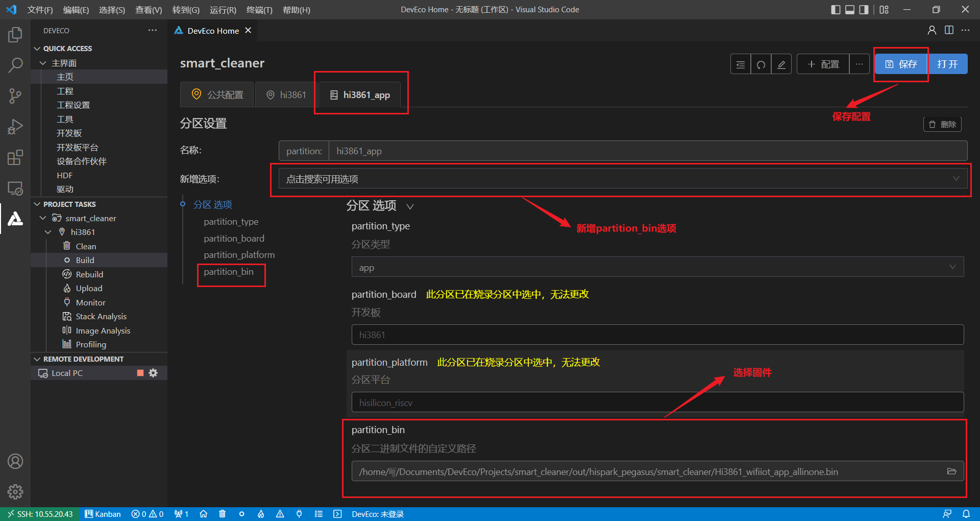The width and height of the screenshot is (980, 521).
Task: Open the 点击搜索可用选项 dropdown
Action: pyautogui.click(x=623, y=179)
